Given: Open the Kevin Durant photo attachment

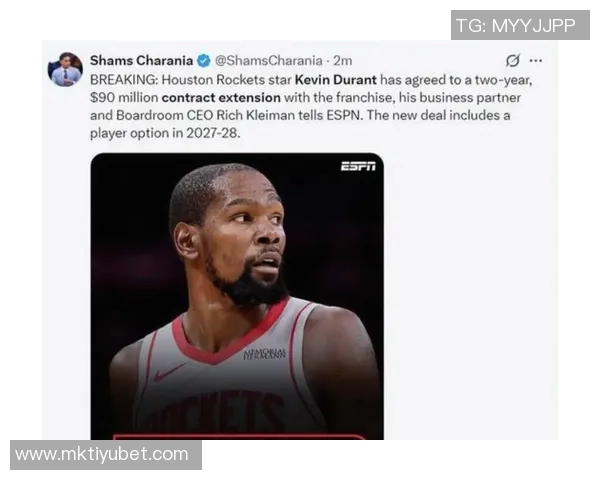Looking at the screenshot, I should pyautogui.click(x=237, y=296).
